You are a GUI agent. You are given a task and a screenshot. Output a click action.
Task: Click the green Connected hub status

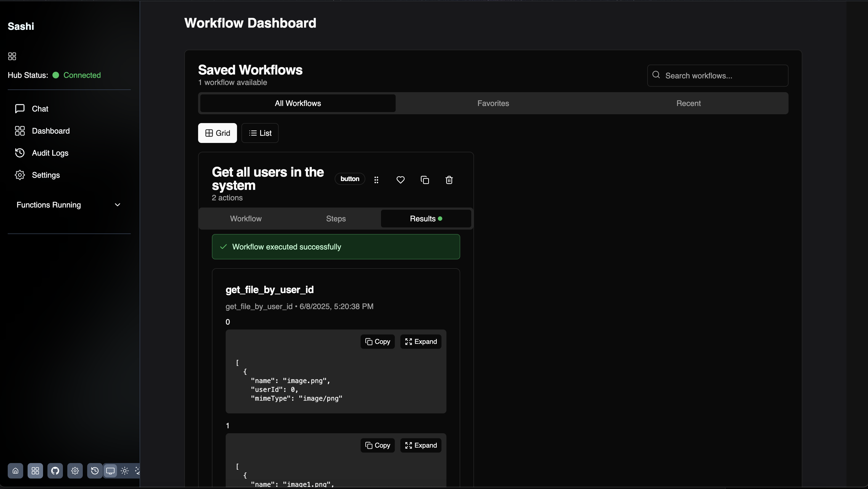coord(82,75)
